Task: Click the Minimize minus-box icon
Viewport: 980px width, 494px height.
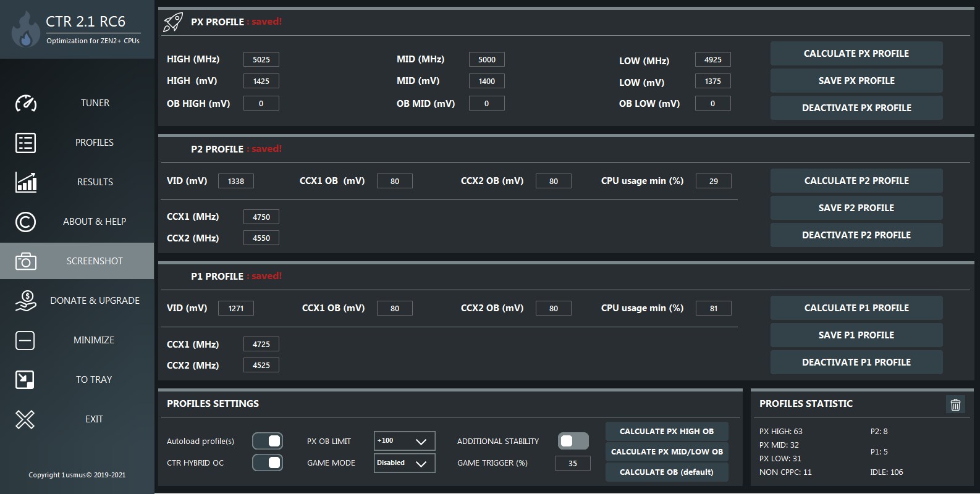Action: point(25,340)
